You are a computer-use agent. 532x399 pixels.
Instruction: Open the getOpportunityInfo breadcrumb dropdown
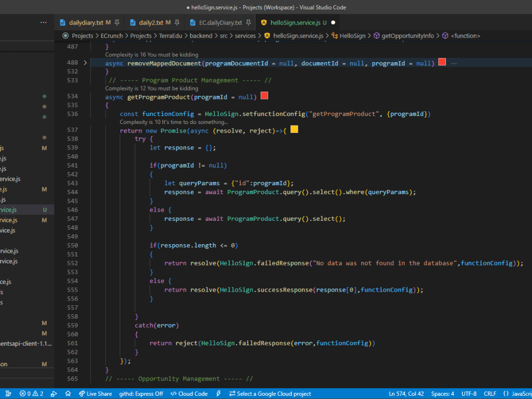point(408,36)
